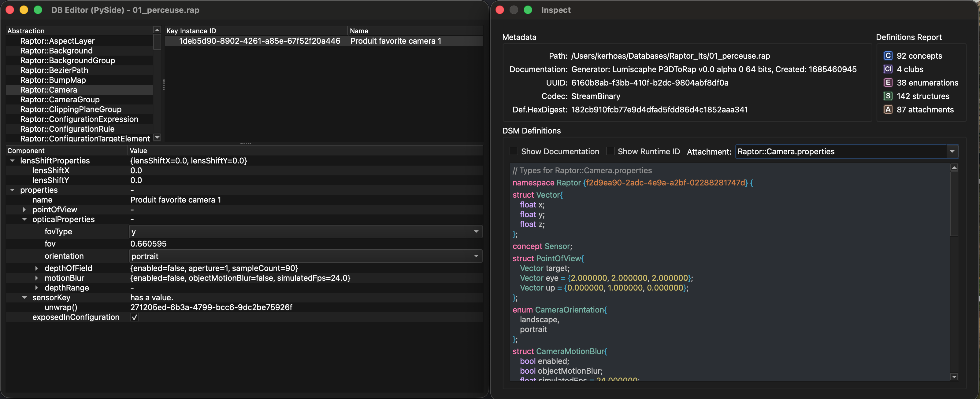Click the enumerations 'E' icon

tap(888, 82)
